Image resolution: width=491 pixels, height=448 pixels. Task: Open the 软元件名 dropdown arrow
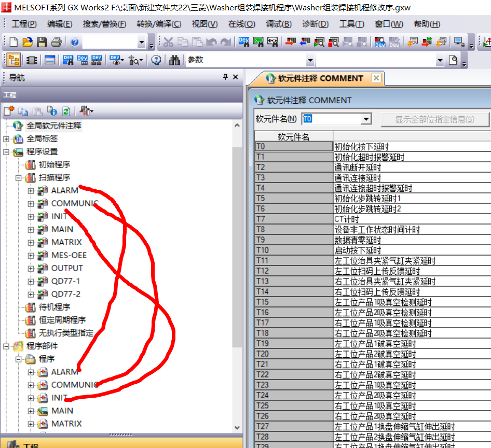(366, 119)
